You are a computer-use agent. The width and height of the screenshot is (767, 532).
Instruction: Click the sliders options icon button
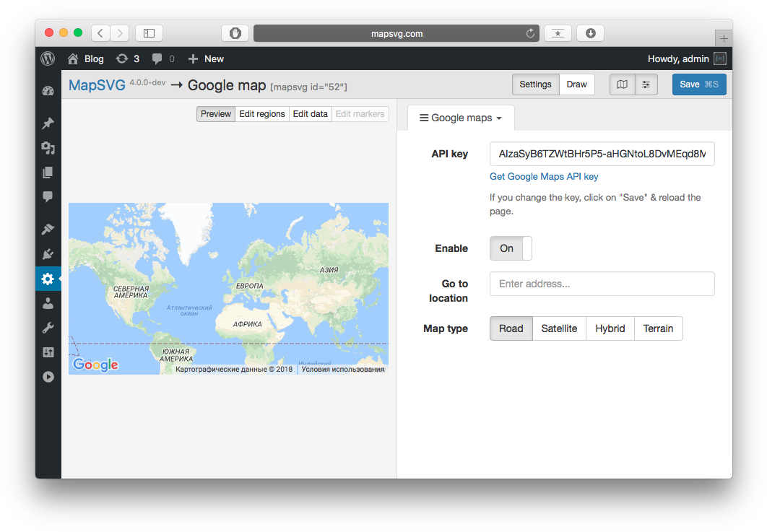tap(646, 84)
